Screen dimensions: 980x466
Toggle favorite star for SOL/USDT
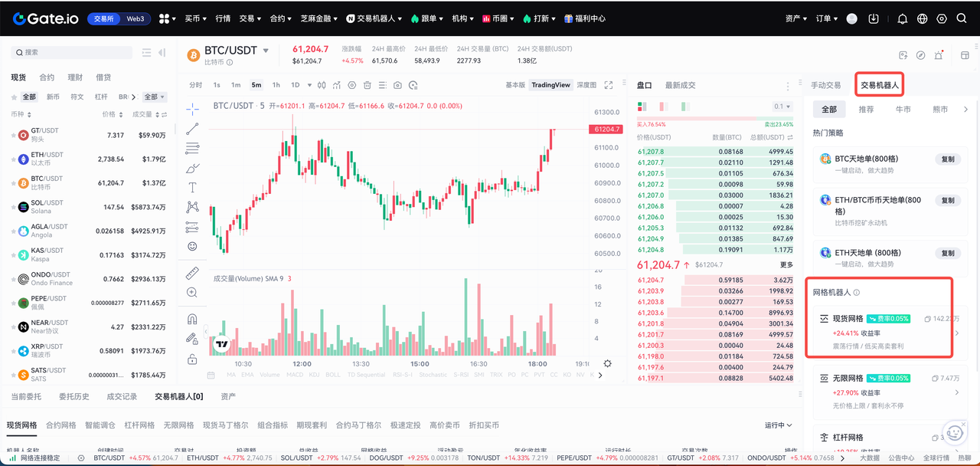tap(13, 207)
